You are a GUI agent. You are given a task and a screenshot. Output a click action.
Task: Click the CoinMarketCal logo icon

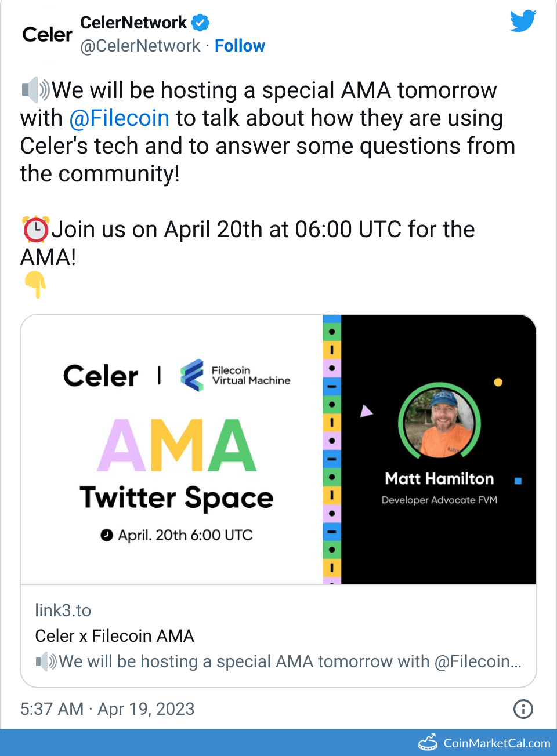click(x=428, y=742)
